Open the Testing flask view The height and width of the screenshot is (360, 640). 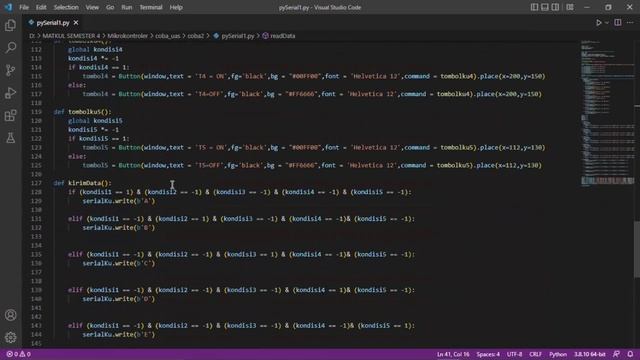[x=11, y=138]
